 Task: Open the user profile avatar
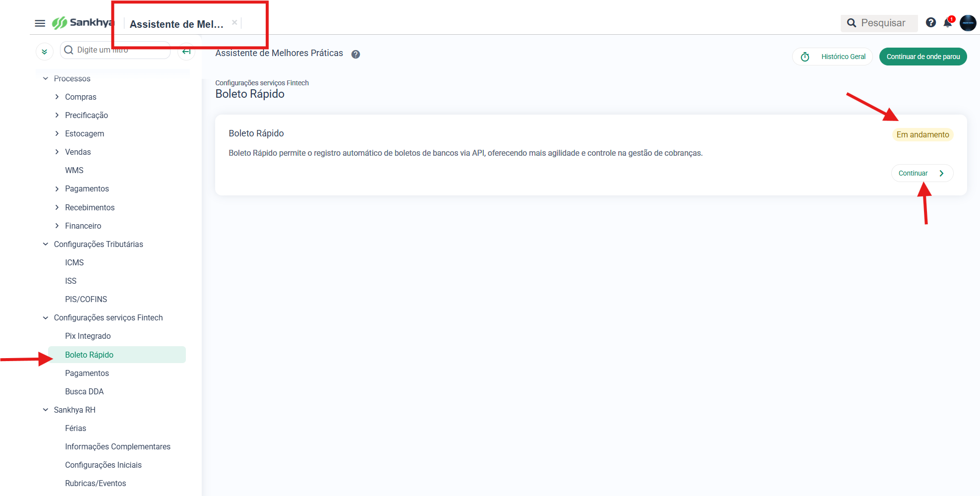click(968, 23)
